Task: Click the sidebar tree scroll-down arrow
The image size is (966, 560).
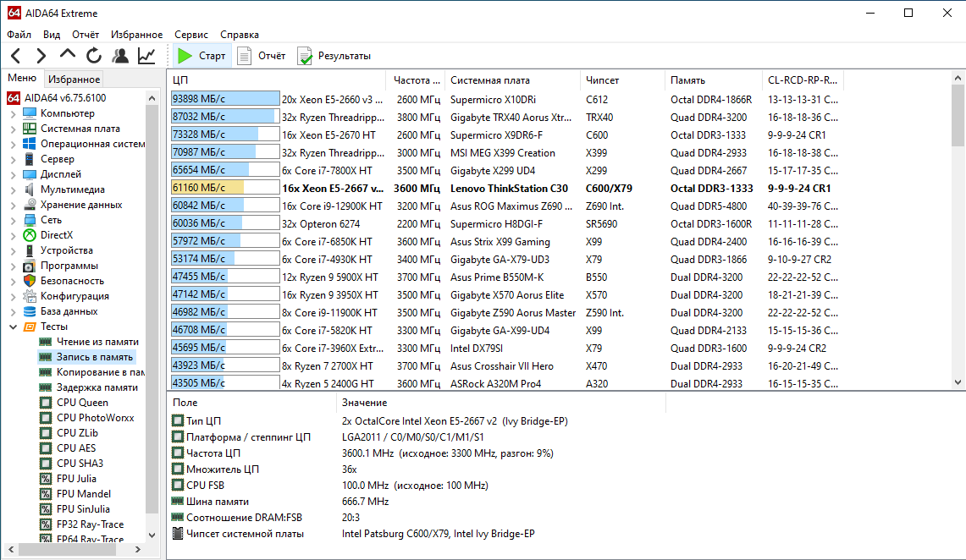Action: tap(152, 535)
